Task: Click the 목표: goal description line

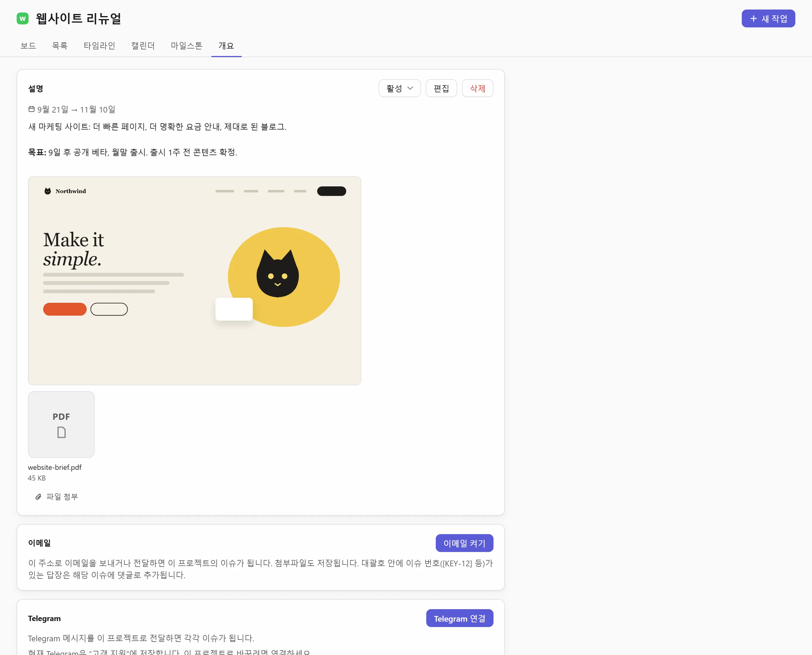Action: (x=132, y=152)
